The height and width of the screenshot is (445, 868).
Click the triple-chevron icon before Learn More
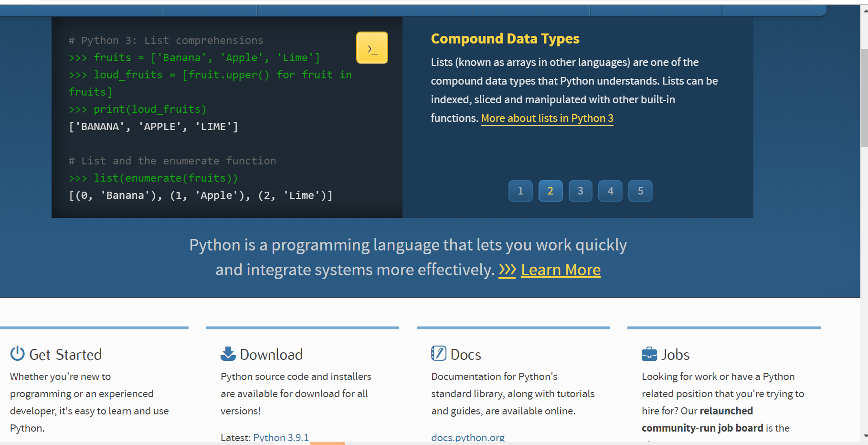(507, 270)
